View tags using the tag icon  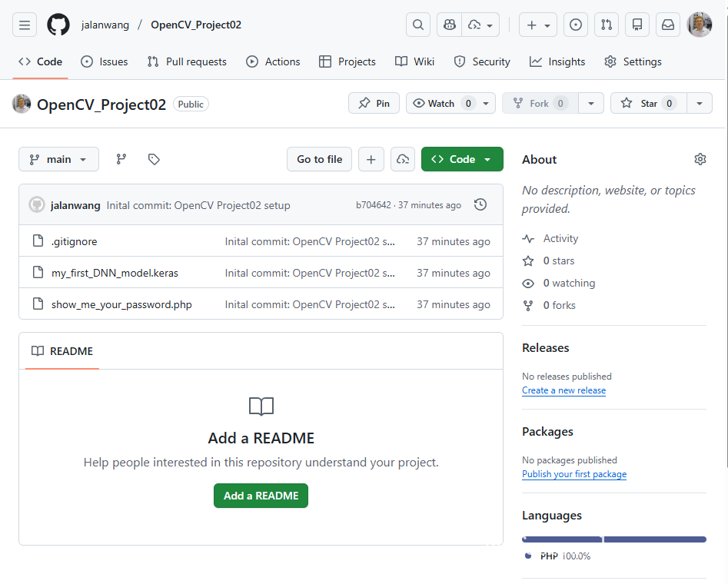[x=154, y=159]
